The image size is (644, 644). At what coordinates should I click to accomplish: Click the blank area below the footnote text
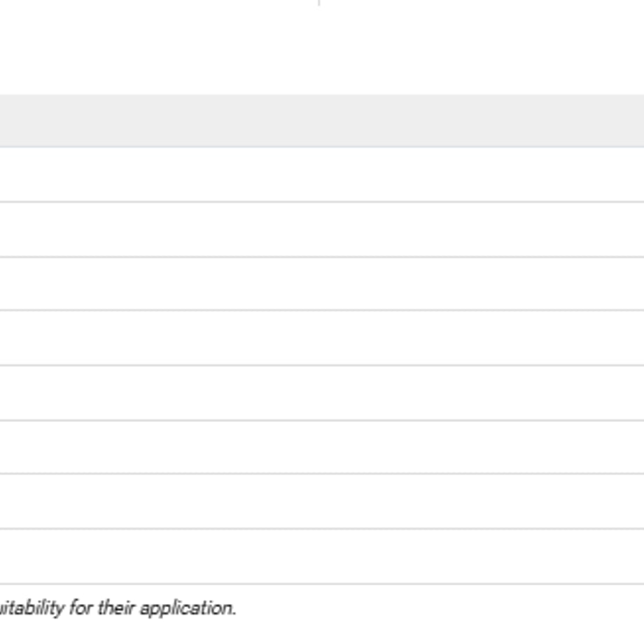(322, 633)
